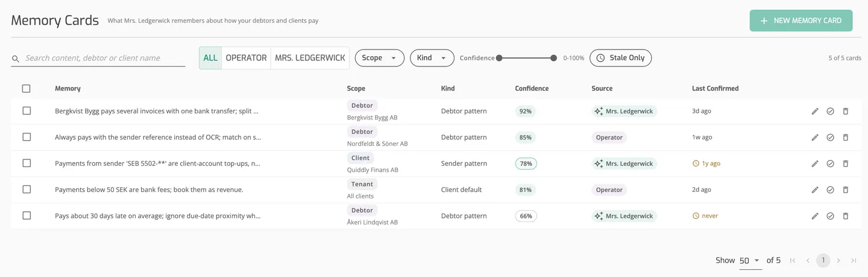Viewport: 868px width, 277px height.
Task: Open the Kind filter dropdown
Action: (432, 58)
